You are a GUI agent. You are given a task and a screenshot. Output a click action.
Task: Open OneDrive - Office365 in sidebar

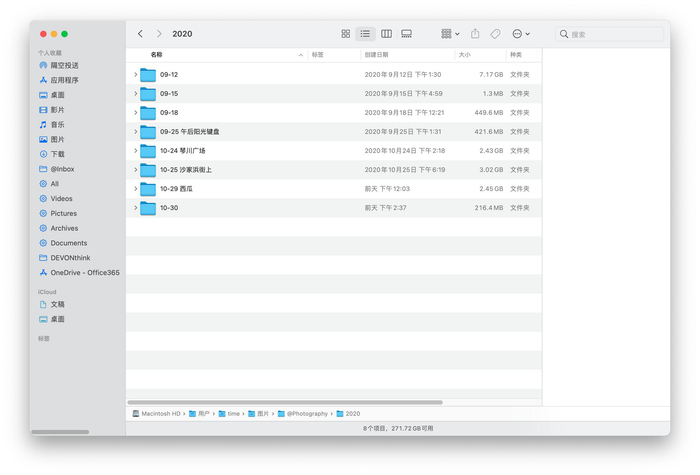tap(79, 273)
